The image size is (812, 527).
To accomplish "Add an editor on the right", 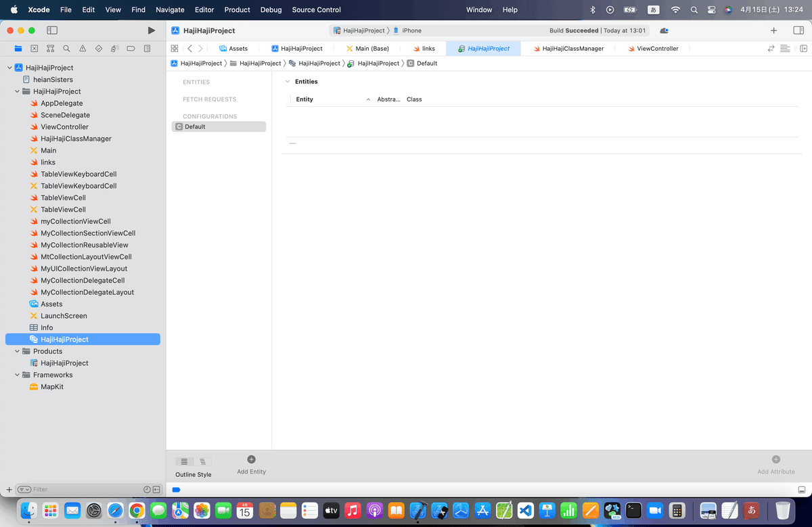I will 803,49.
